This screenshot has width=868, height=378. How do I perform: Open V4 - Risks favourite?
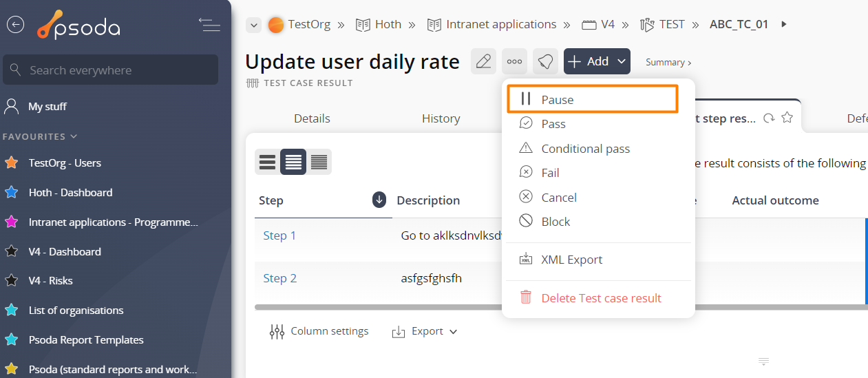point(50,281)
